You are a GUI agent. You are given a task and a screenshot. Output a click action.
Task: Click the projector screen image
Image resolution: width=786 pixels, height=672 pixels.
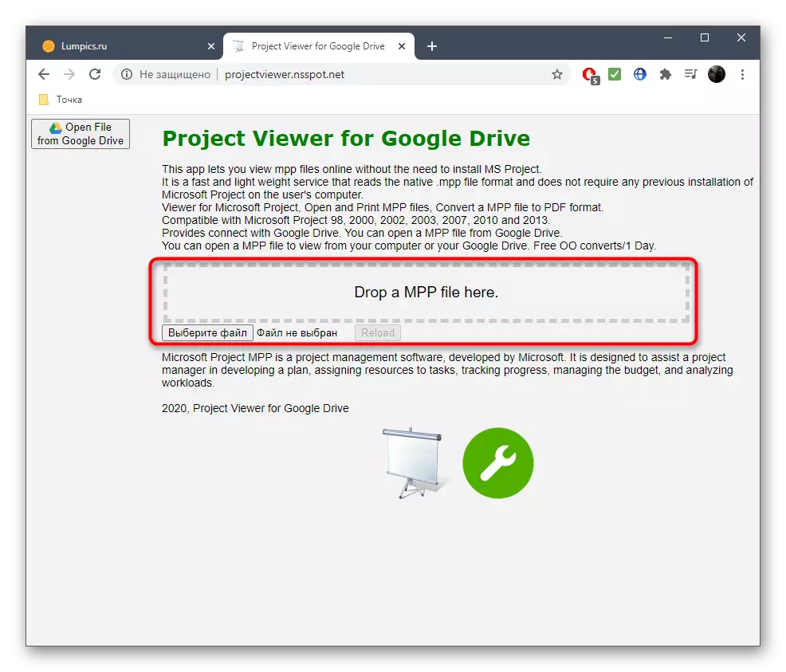click(414, 463)
